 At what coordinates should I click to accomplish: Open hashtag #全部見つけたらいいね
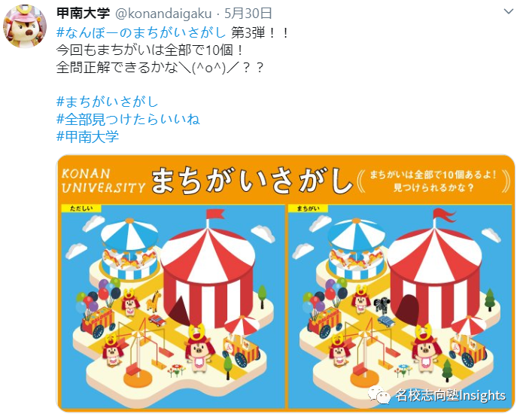click(128, 119)
